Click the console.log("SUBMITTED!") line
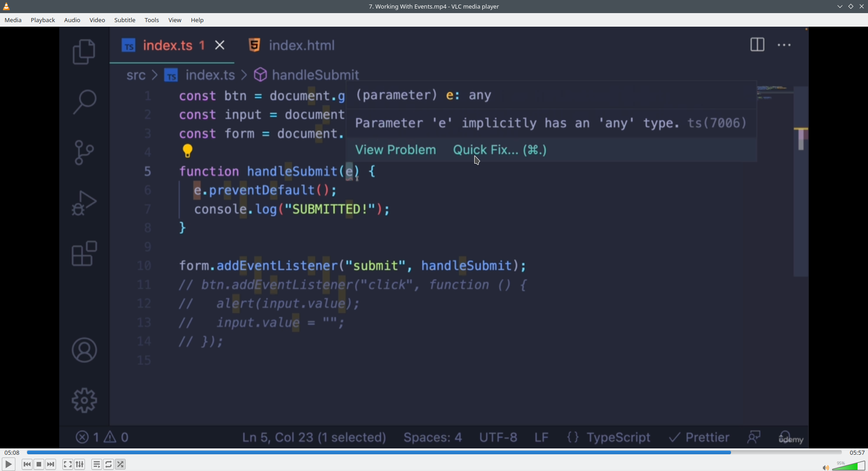This screenshot has width=868, height=471. [x=292, y=209]
